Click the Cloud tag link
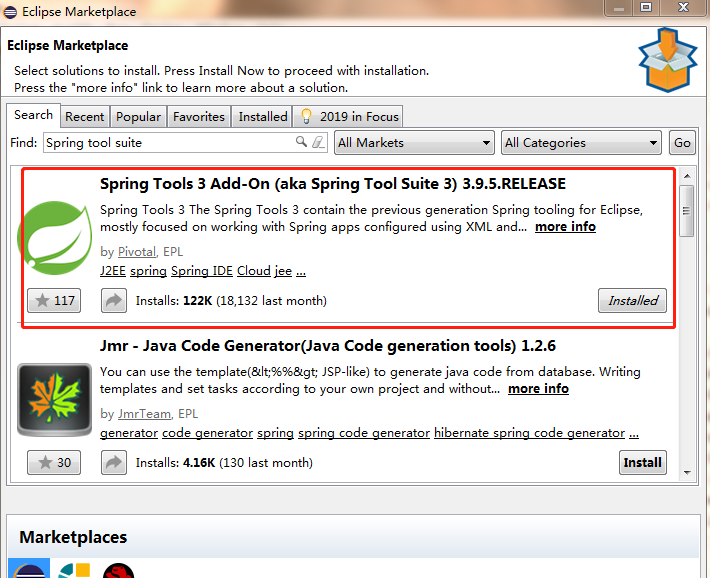Image resolution: width=710 pixels, height=578 pixels. pos(254,271)
